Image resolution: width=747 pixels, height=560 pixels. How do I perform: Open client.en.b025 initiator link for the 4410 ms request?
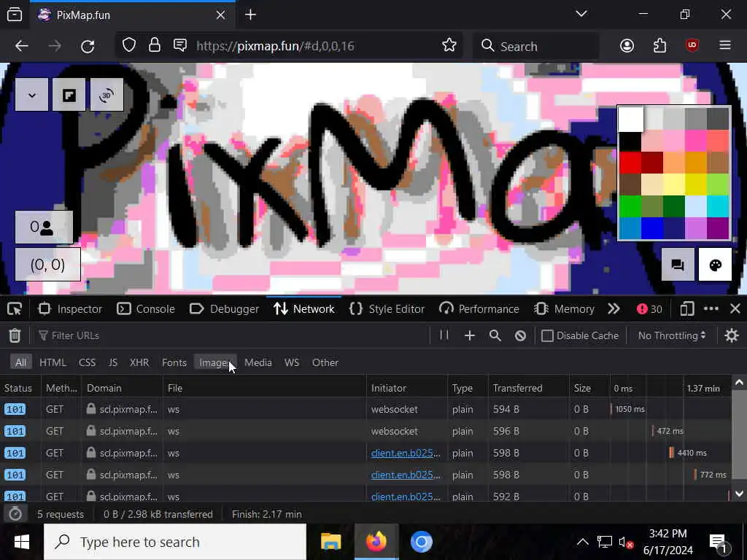[406, 453]
